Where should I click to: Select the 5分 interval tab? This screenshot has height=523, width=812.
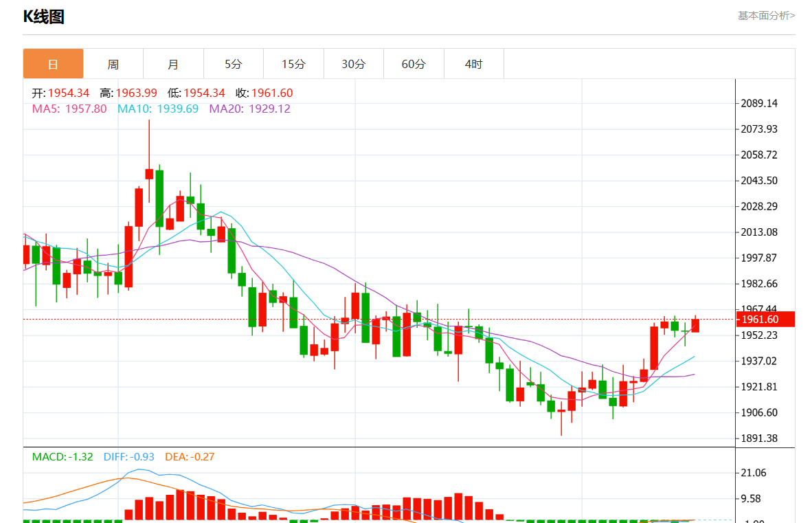point(234,64)
